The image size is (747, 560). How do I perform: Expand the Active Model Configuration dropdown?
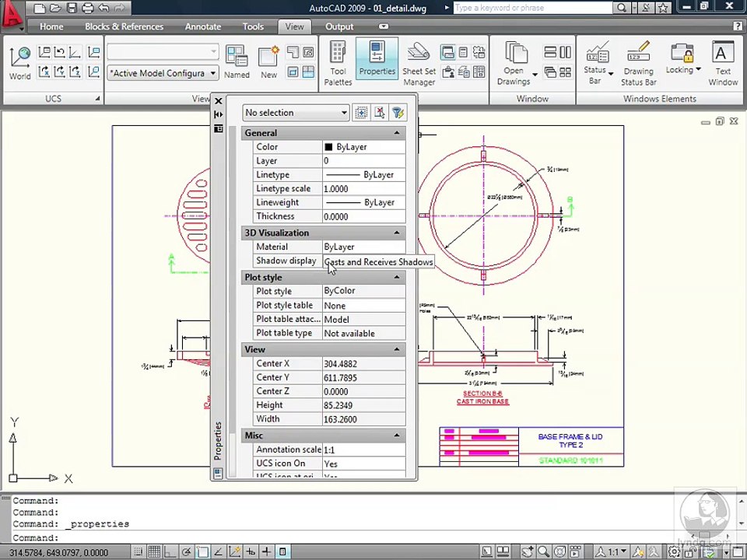tap(163, 73)
